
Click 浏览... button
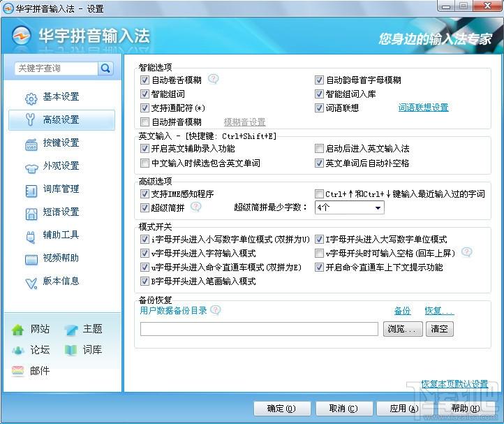tap(403, 329)
